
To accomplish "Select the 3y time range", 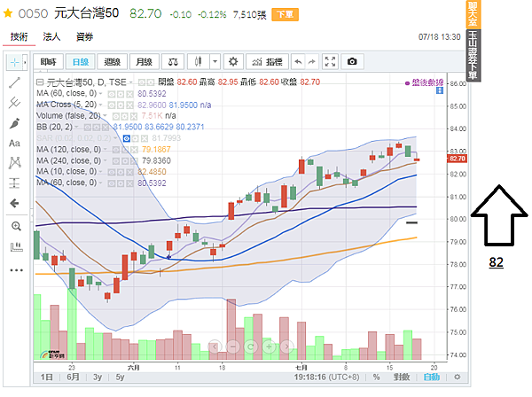I will [x=95, y=377].
